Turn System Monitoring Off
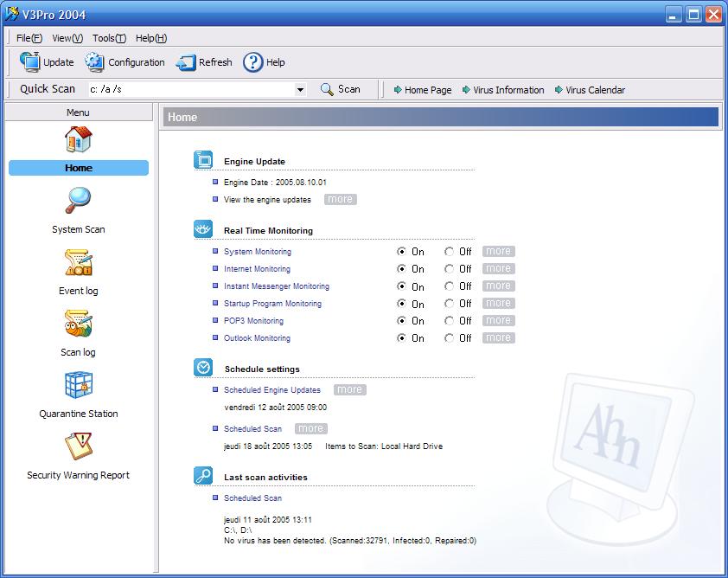This screenshot has height=578, width=728. [449, 252]
